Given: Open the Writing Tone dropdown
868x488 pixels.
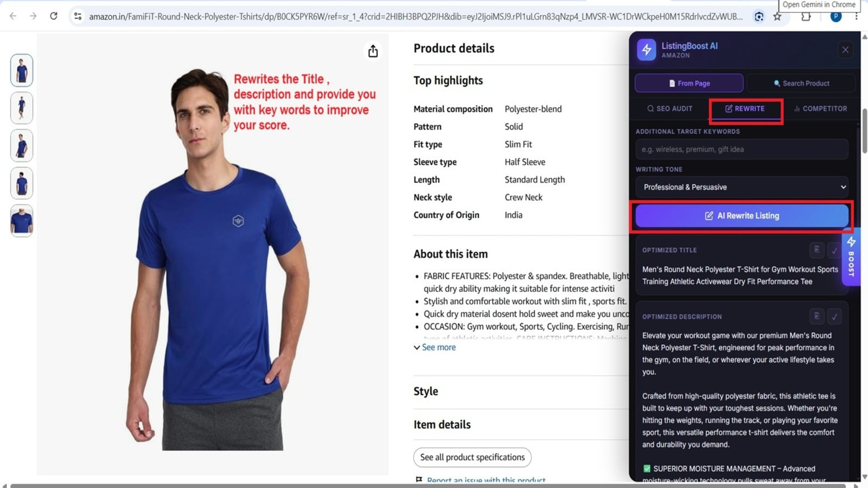Looking at the screenshot, I should tap(742, 187).
